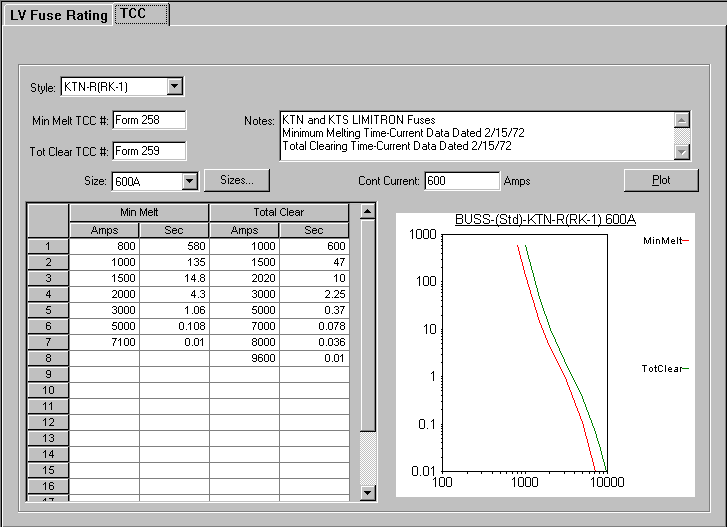Click the Sizes... button
This screenshot has width=727, height=527.
coord(237,180)
